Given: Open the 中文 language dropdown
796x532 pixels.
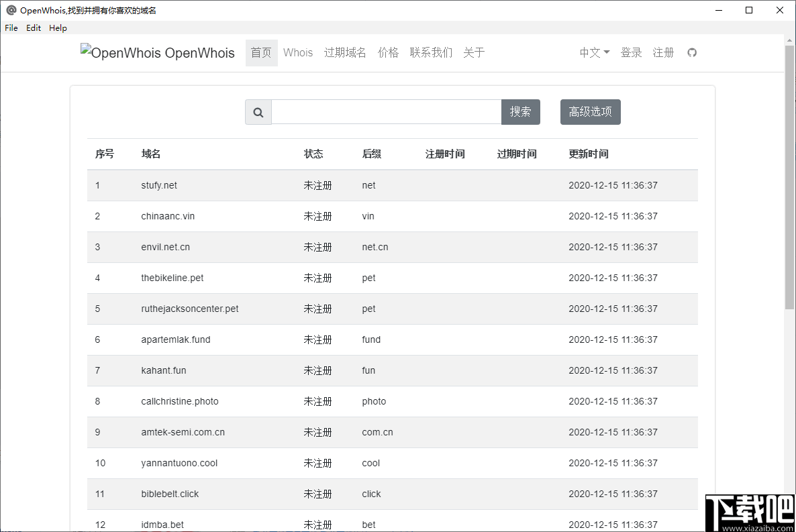Looking at the screenshot, I should (593, 52).
